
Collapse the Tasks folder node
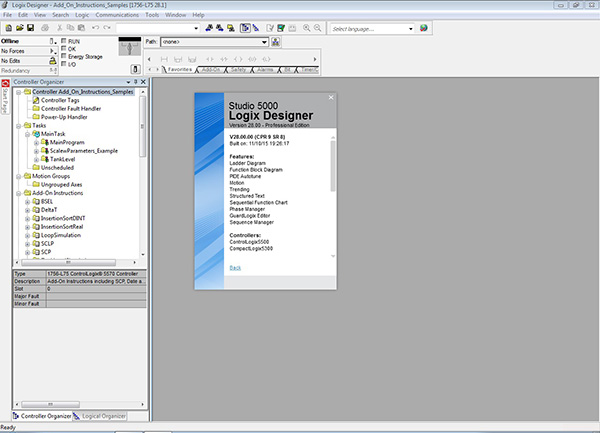(x=18, y=126)
